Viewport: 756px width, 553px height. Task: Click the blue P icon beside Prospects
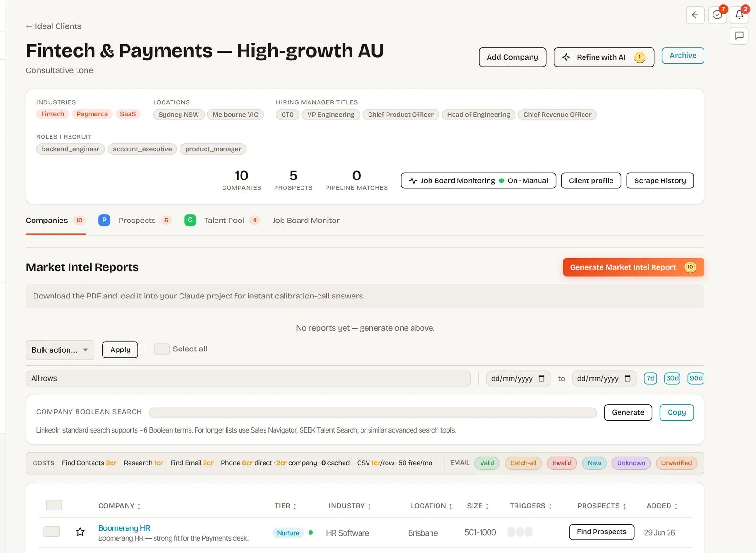(x=104, y=220)
